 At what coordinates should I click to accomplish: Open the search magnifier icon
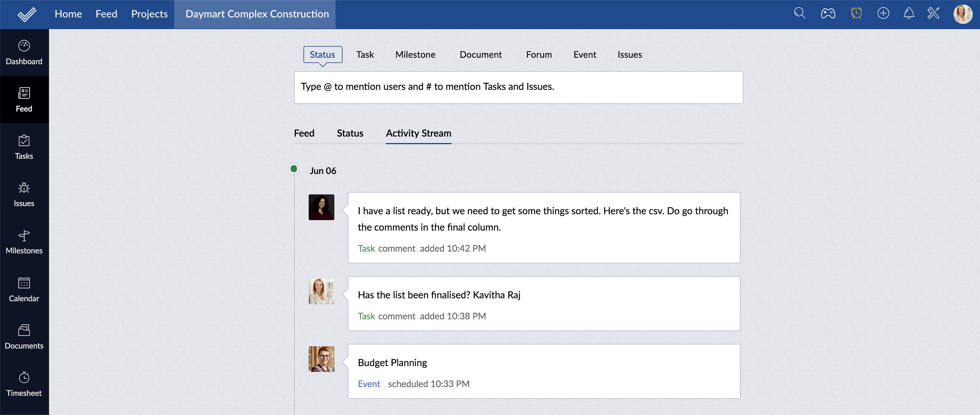(x=800, y=14)
